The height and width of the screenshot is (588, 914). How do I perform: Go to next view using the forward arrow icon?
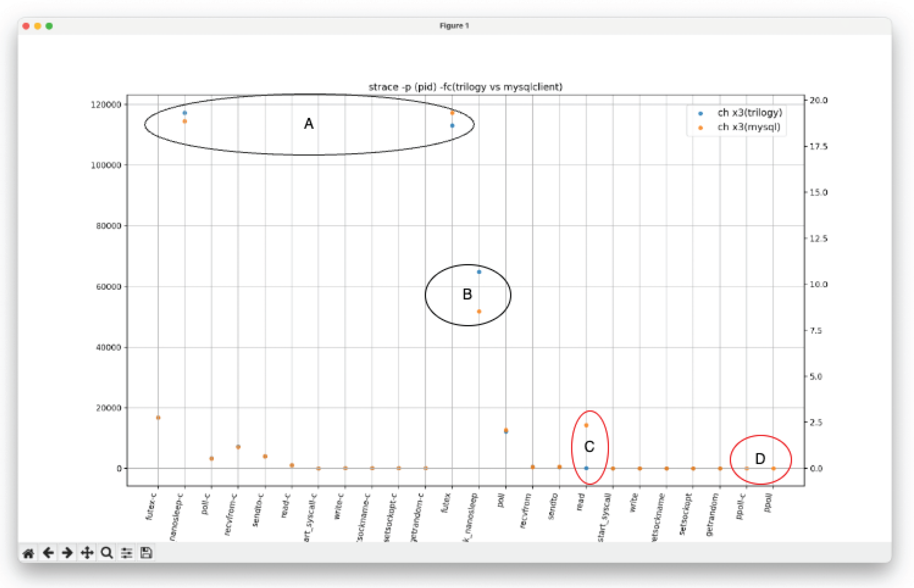[67, 553]
